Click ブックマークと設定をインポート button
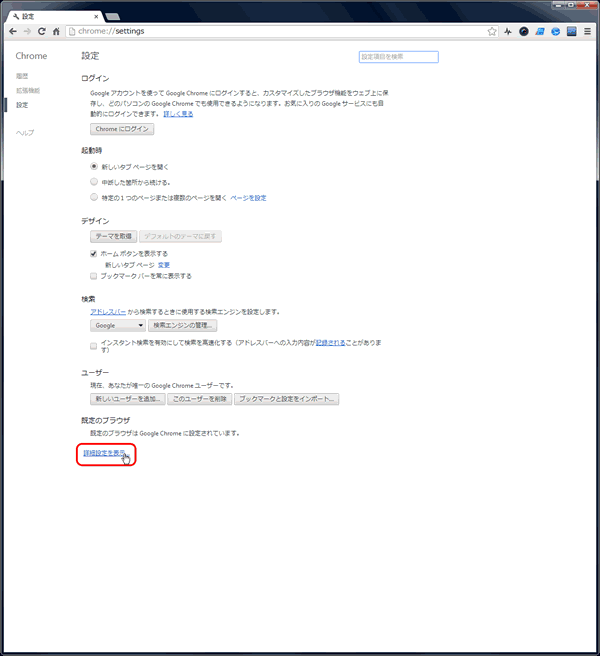This screenshot has width=600, height=656. pos(287,399)
